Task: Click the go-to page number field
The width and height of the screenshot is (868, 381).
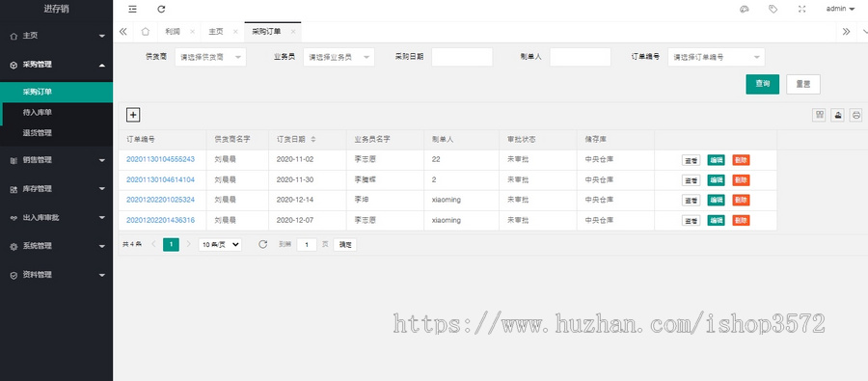Action: [x=307, y=244]
